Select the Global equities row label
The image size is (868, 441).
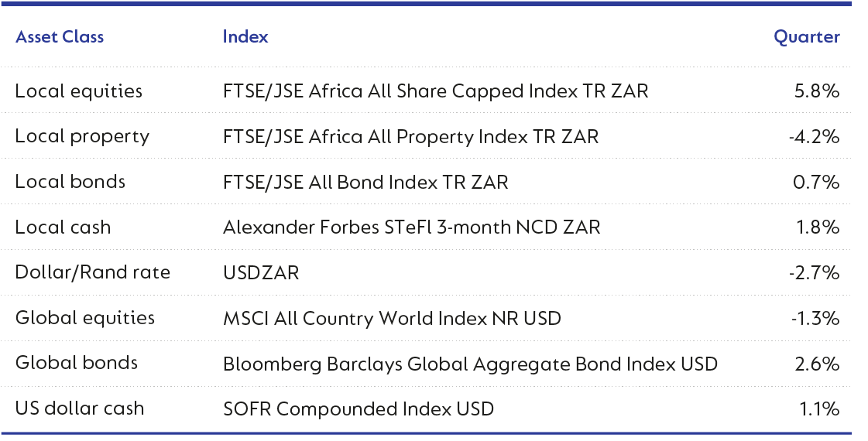[x=84, y=318]
